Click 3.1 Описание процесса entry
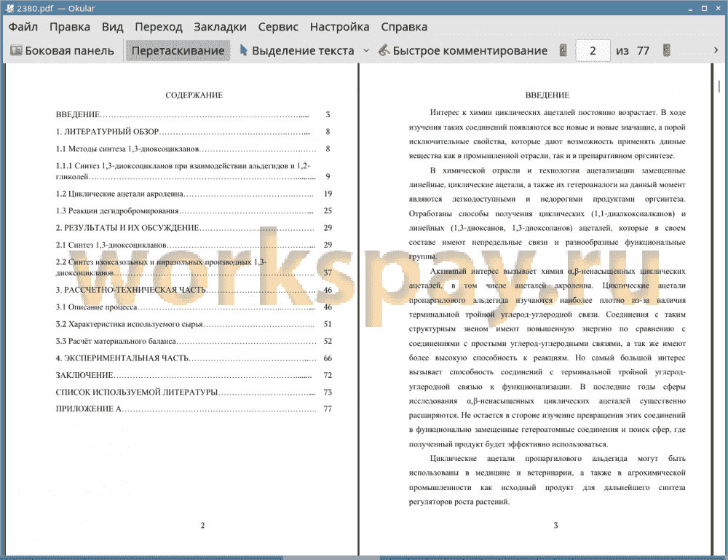728x560 pixels. click(x=194, y=307)
